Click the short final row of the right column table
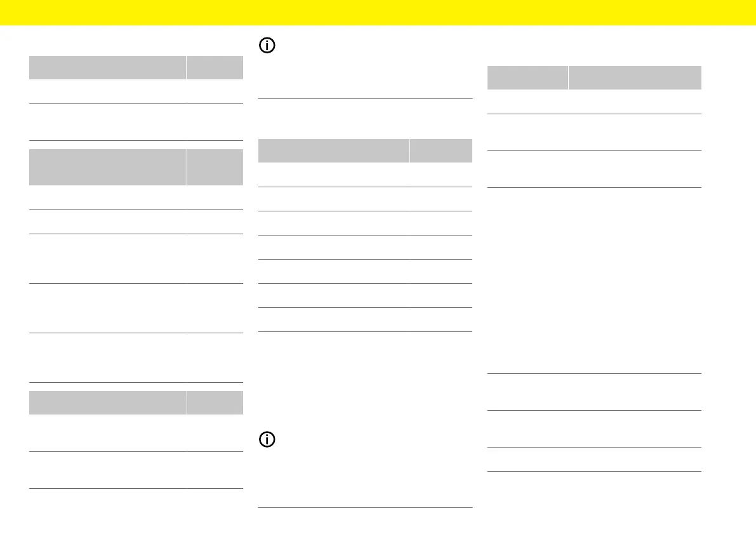Screen dimensions: 756x558 594,459
